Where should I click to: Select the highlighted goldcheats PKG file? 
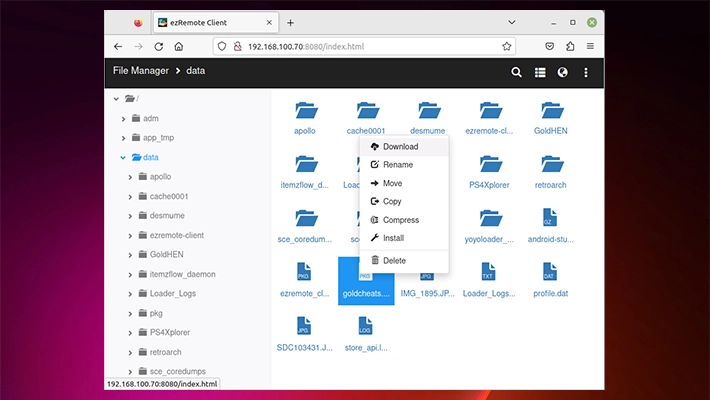pyautogui.click(x=366, y=281)
